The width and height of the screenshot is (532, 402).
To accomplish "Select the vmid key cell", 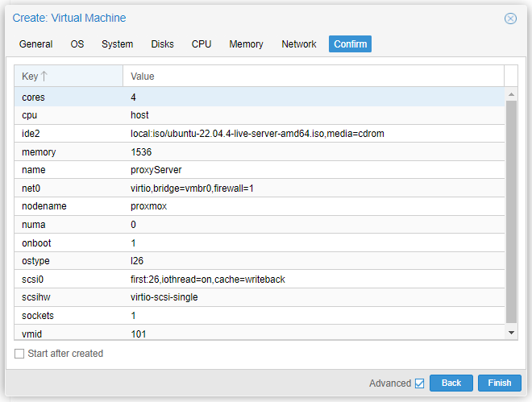I will [x=32, y=334].
